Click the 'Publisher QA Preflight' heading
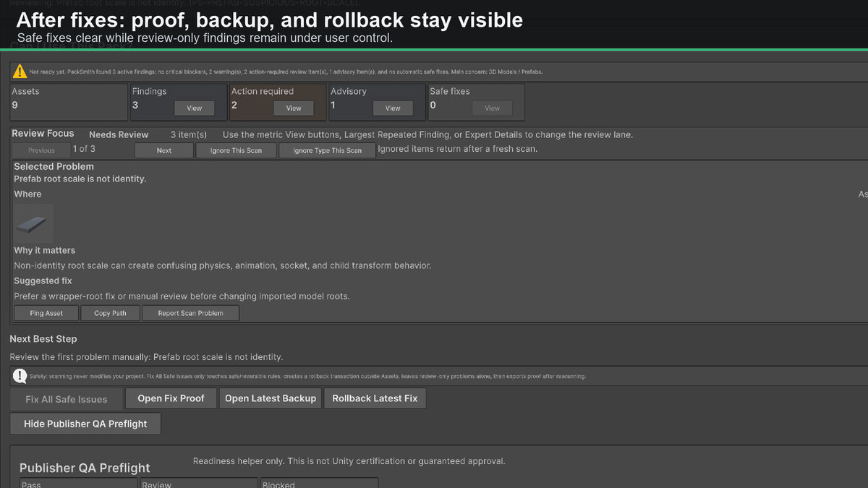 [x=85, y=468]
